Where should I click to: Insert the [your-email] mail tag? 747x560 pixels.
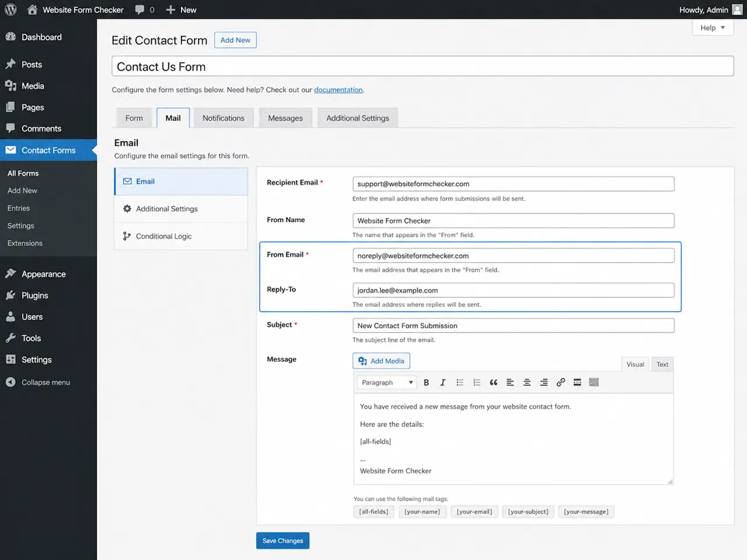click(474, 512)
